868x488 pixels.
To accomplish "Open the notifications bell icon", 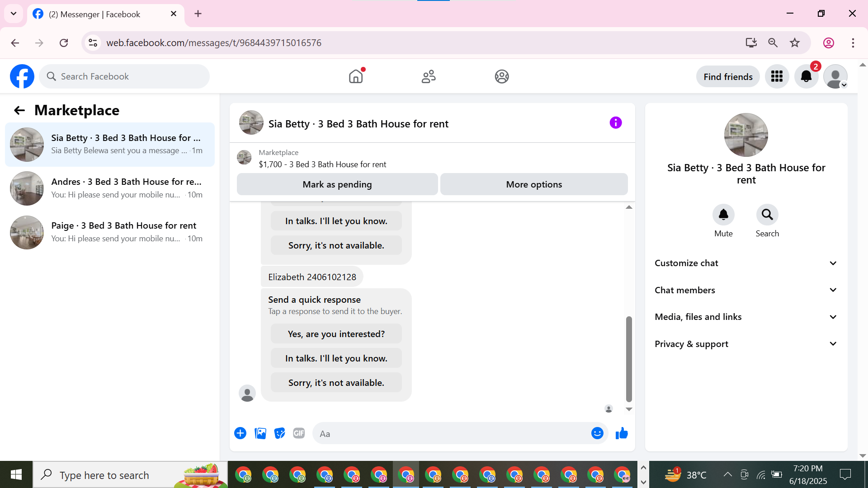I will tap(806, 76).
